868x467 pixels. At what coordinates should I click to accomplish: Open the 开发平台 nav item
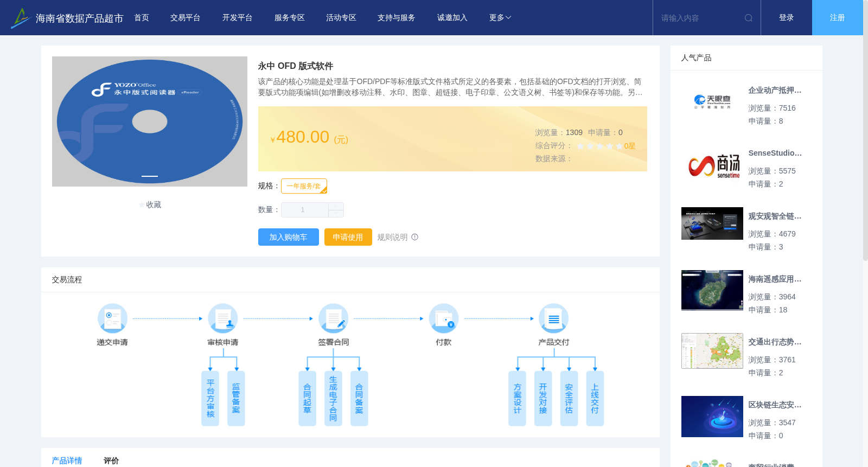tap(238, 18)
